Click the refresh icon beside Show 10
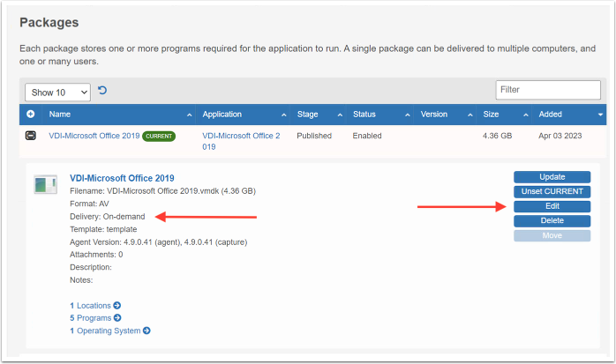Viewport: 616px width, 364px height. [102, 91]
